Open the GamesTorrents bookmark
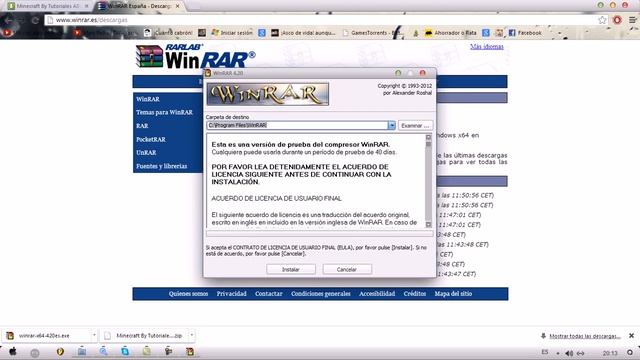640x360 pixels. coord(373,33)
